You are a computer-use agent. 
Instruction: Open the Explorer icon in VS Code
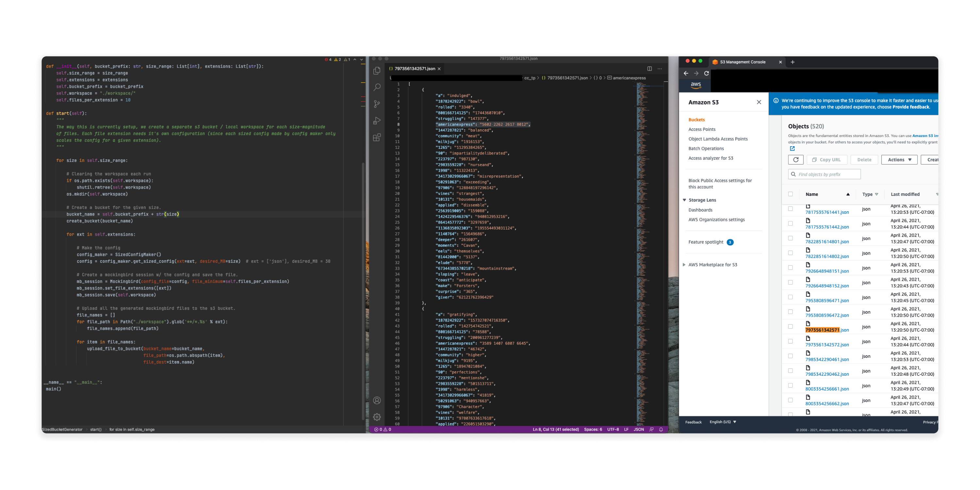pyautogui.click(x=377, y=71)
